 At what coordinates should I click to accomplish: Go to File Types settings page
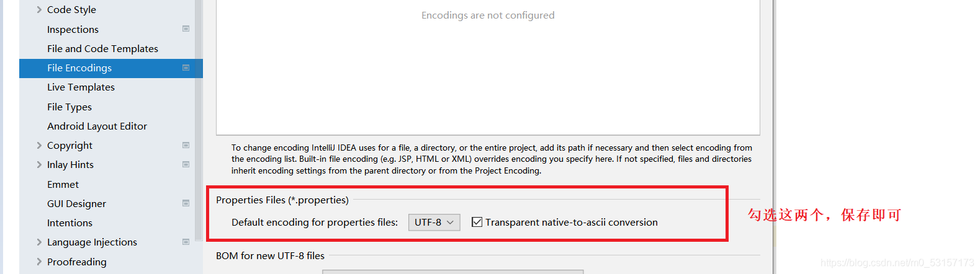coord(70,107)
